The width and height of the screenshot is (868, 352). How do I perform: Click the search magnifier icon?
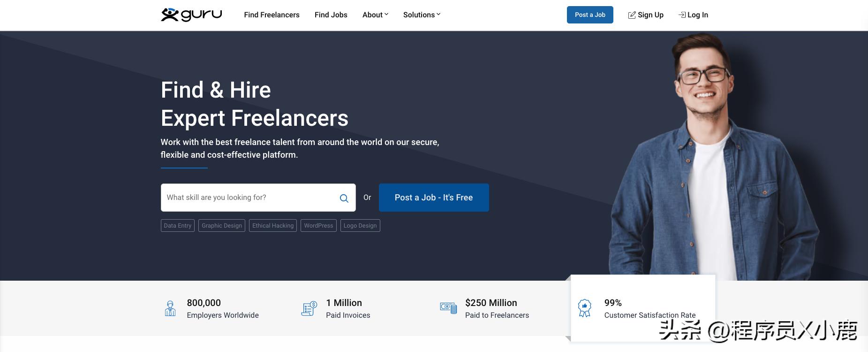[x=344, y=198]
